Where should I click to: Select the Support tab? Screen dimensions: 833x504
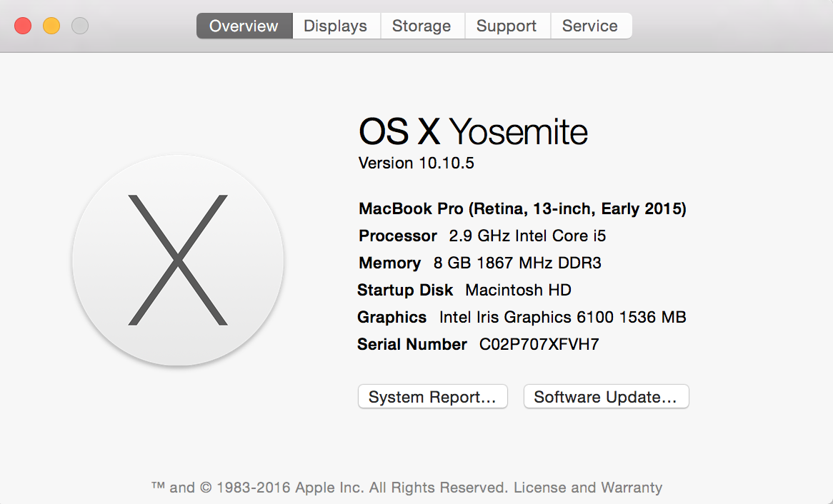click(x=507, y=26)
